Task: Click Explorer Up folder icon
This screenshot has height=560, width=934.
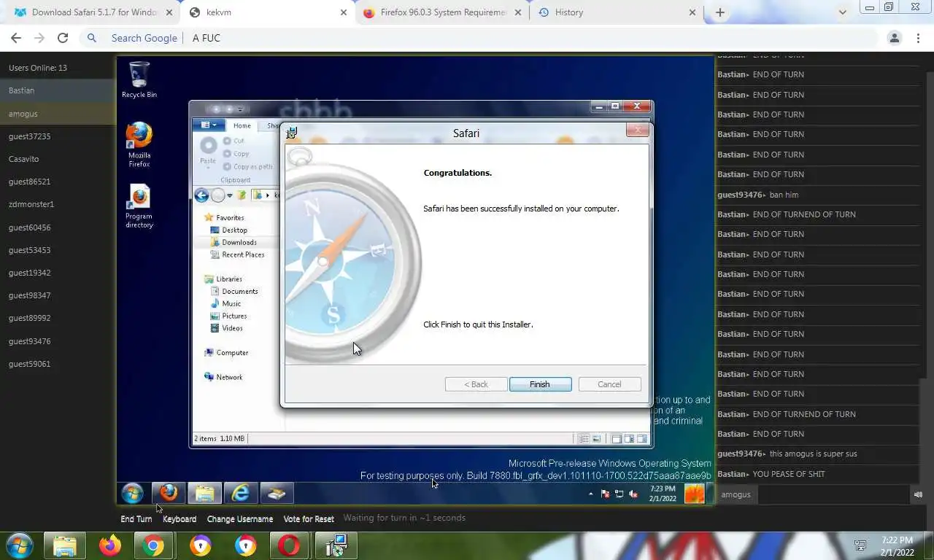Action: click(x=242, y=195)
